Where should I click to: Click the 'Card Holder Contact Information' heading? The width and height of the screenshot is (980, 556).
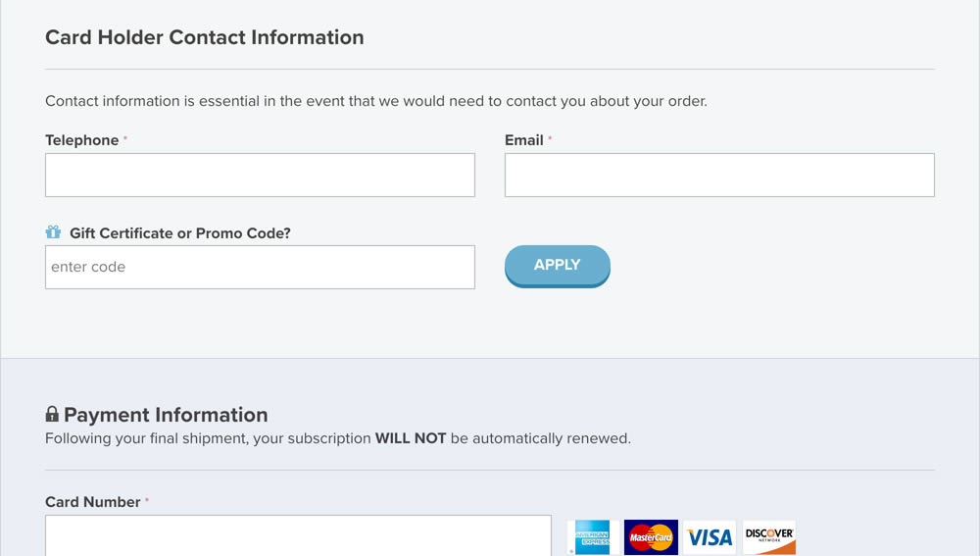coord(205,37)
